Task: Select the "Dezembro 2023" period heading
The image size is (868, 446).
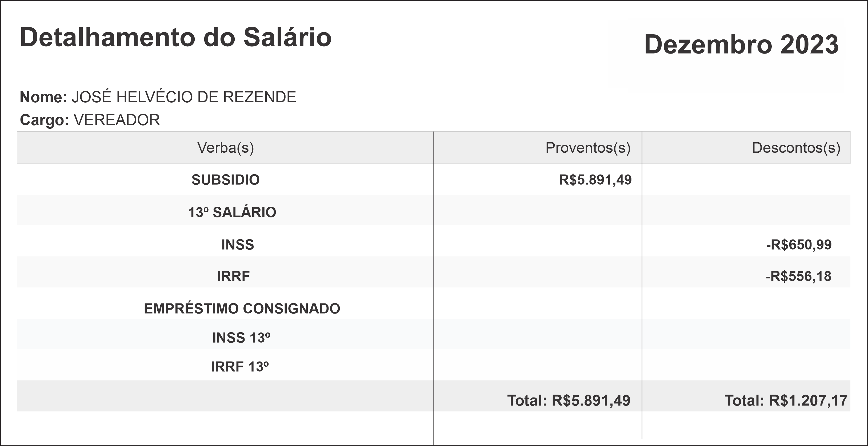Action: pos(741,44)
